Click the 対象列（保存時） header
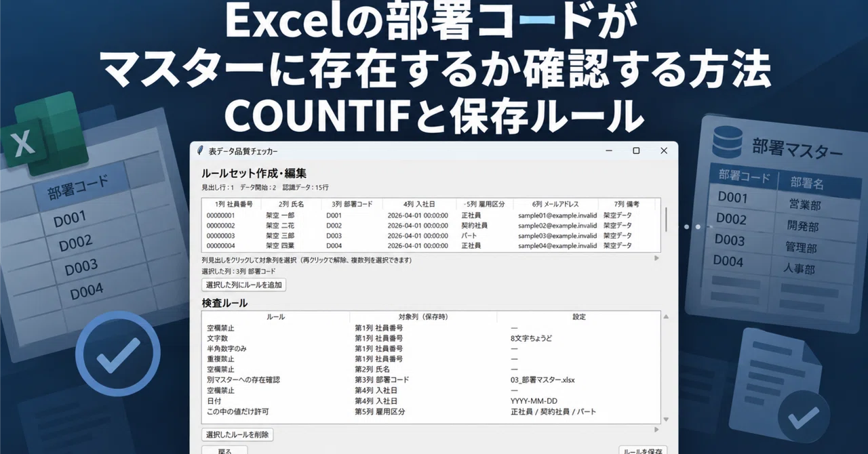The image size is (868, 454). (423, 316)
